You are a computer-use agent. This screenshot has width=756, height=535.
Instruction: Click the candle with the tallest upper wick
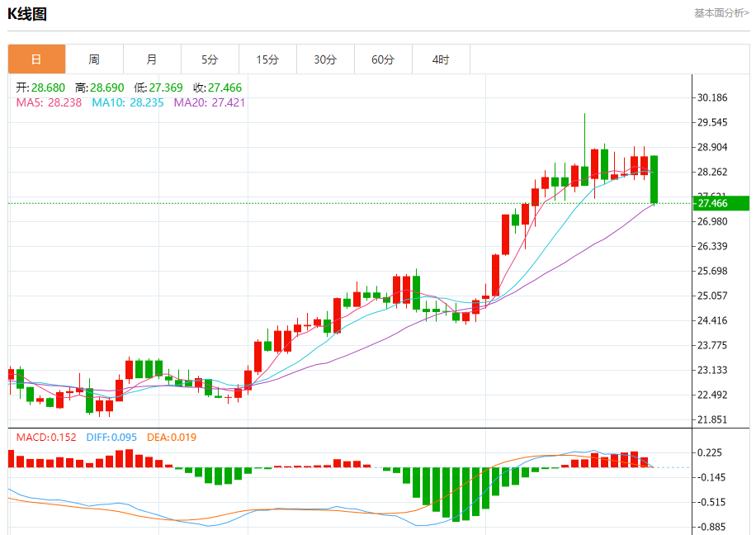coord(585,176)
